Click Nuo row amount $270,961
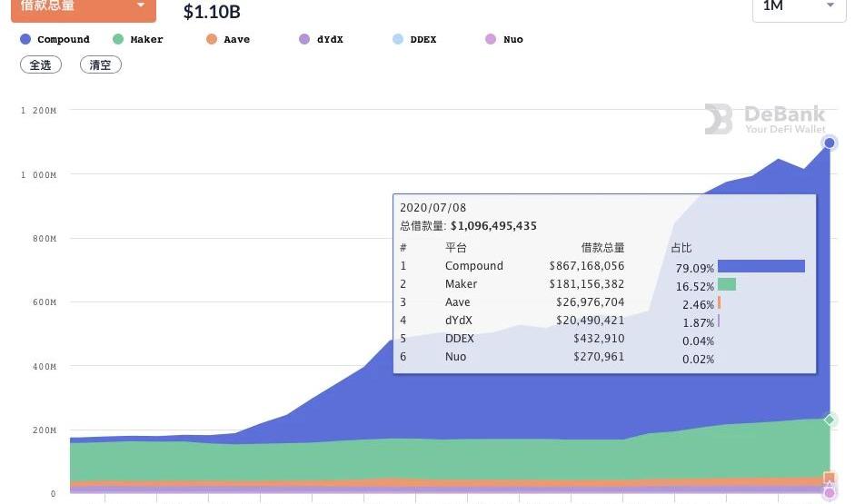Image resolution: width=855 pixels, height=504 pixels. tap(599, 356)
